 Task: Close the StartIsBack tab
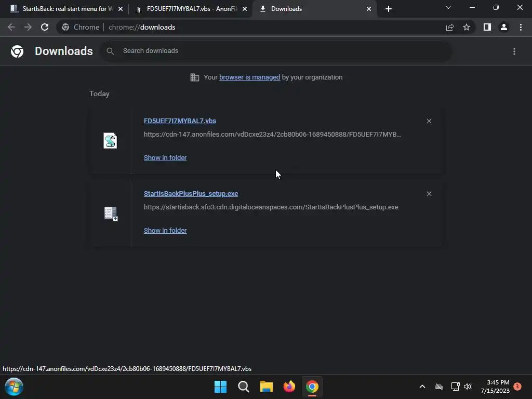tap(121, 9)
